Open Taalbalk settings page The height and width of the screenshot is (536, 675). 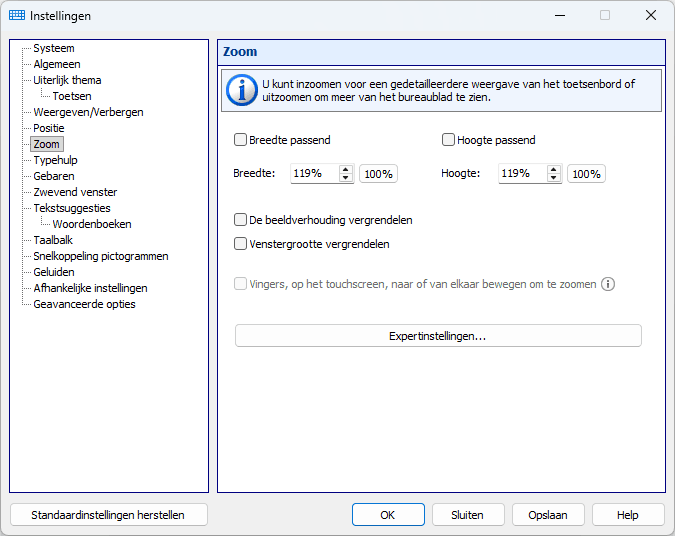pos(53,240)
